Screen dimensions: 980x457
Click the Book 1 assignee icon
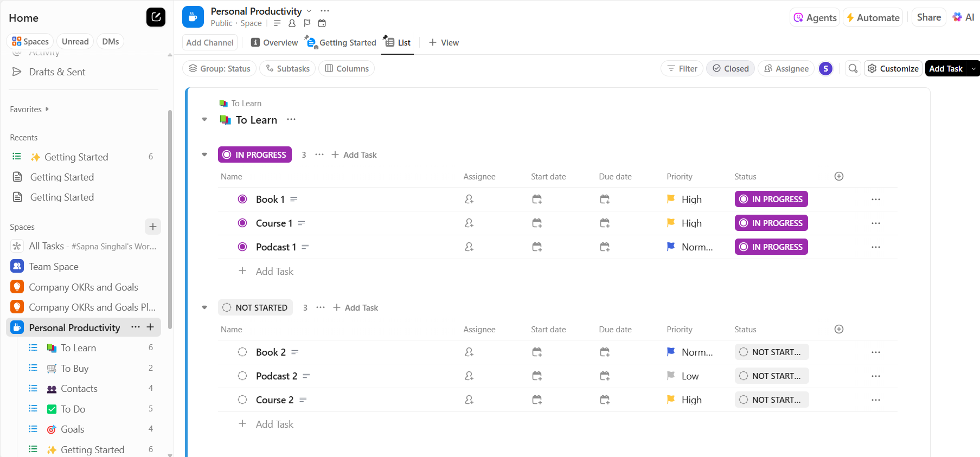[469, 199]
